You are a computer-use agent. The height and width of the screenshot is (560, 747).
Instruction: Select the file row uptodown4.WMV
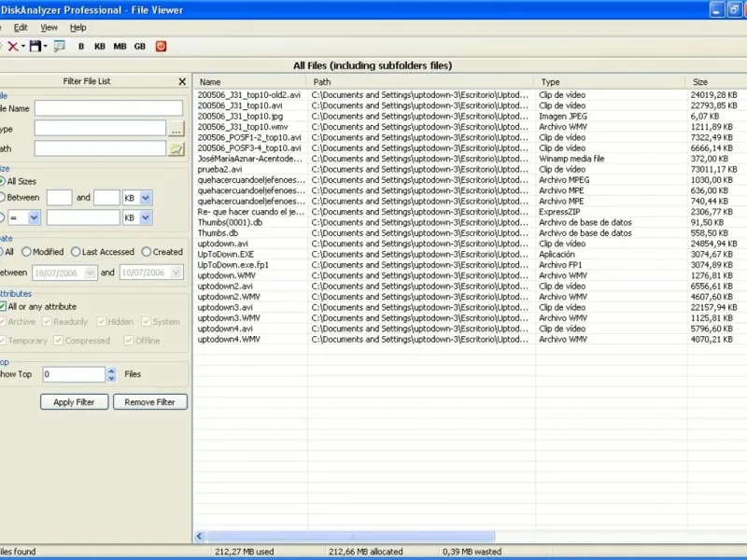point(471,340)
